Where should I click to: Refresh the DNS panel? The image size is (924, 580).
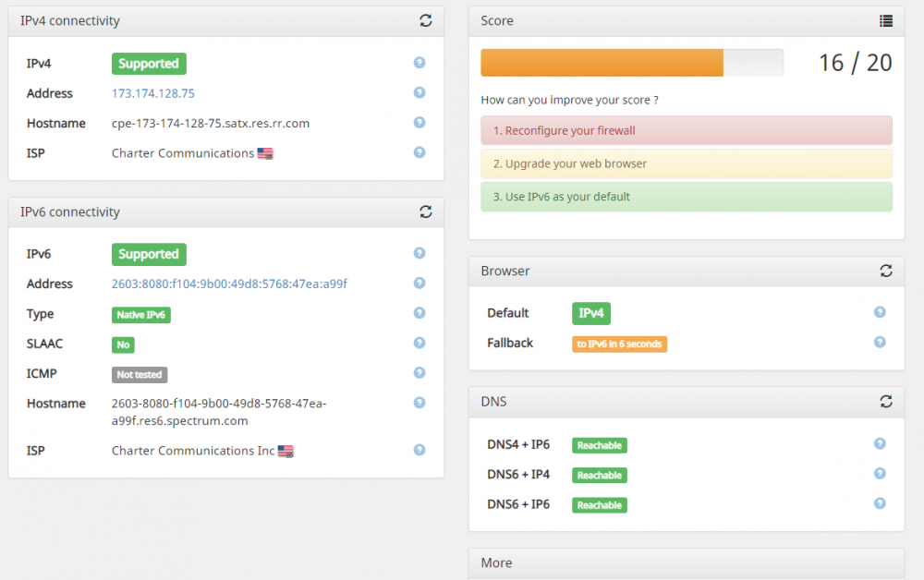(x=885, y=402)
